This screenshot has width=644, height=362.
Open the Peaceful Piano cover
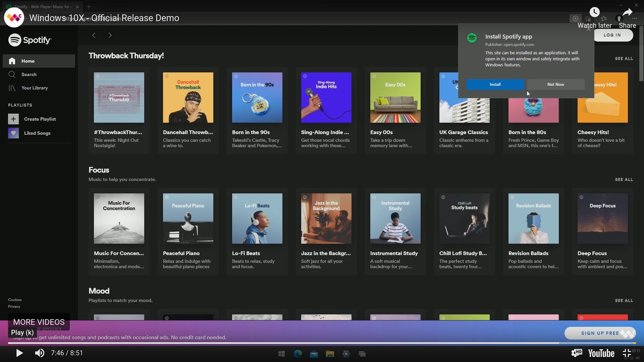[x=188, y=219]
